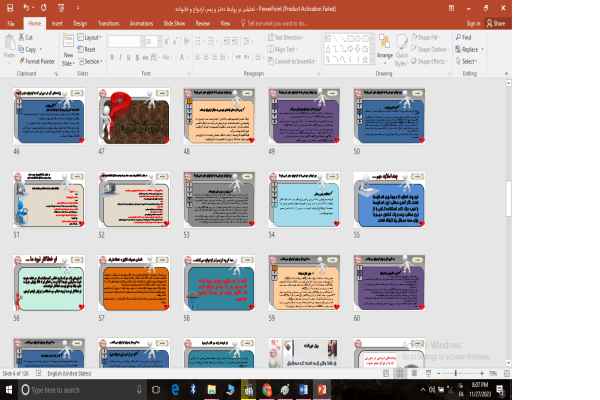Click the Find icon in Editing group
The width and height of the screenshot is (600, 400).
466,37
